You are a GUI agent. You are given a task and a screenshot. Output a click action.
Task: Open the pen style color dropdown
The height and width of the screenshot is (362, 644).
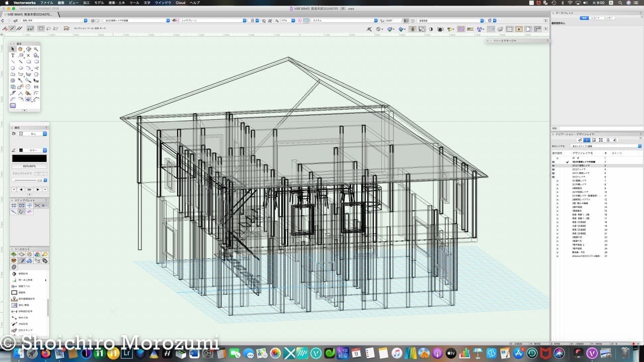click(45, 150)
